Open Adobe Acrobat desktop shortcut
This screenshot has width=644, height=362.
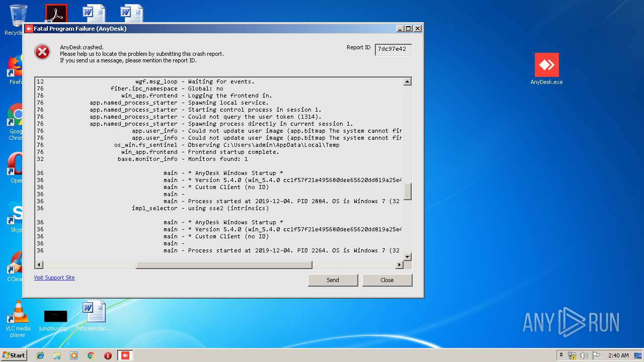point(56,14)
